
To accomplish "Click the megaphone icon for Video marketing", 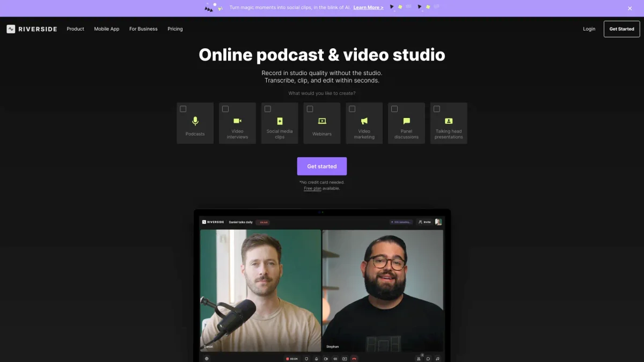I will click(x=364, y=121).
